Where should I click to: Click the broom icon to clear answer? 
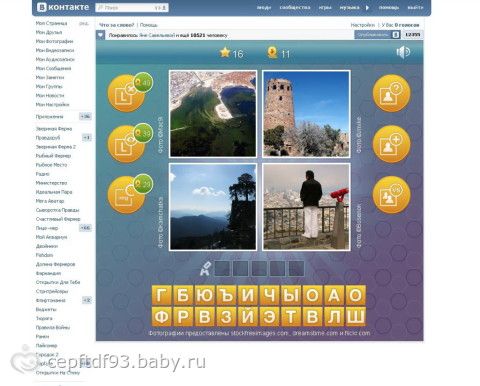click(205, 269)
